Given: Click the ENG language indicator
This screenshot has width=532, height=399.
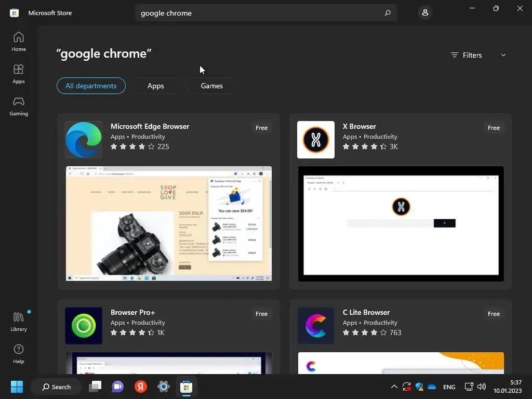Looking at the screenshot, I should click(449, 387).
